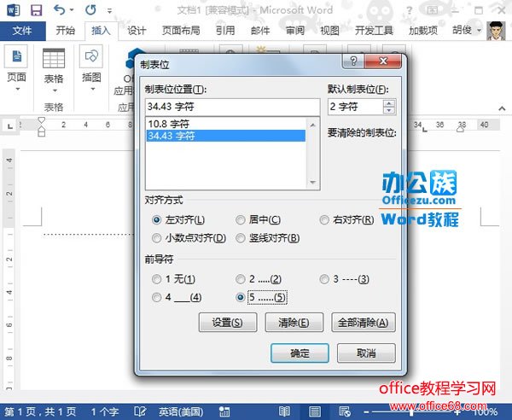The width and height of the screenshot is (512, 420).
Task: Open the 审阅 tab
Action: pos(295,31)
